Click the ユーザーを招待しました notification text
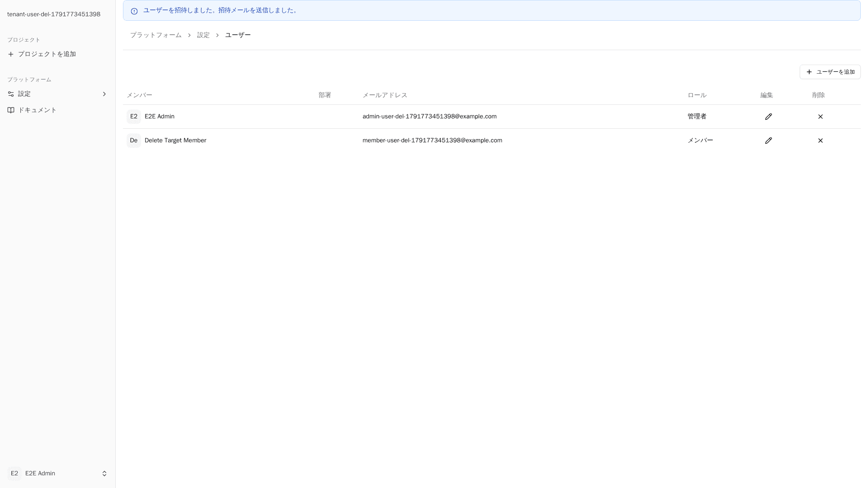The image size is (868, 488). [x=221, y=10]
